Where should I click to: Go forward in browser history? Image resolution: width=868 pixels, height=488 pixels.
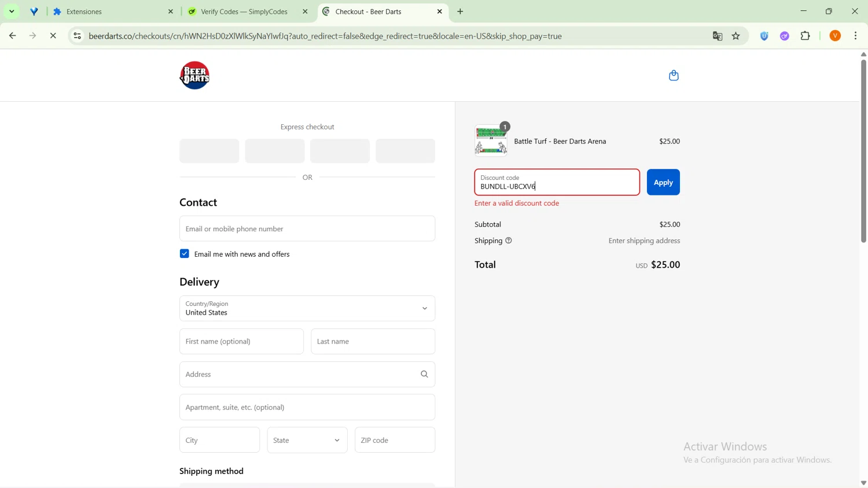pyautogui.click(x=33, y=36)
